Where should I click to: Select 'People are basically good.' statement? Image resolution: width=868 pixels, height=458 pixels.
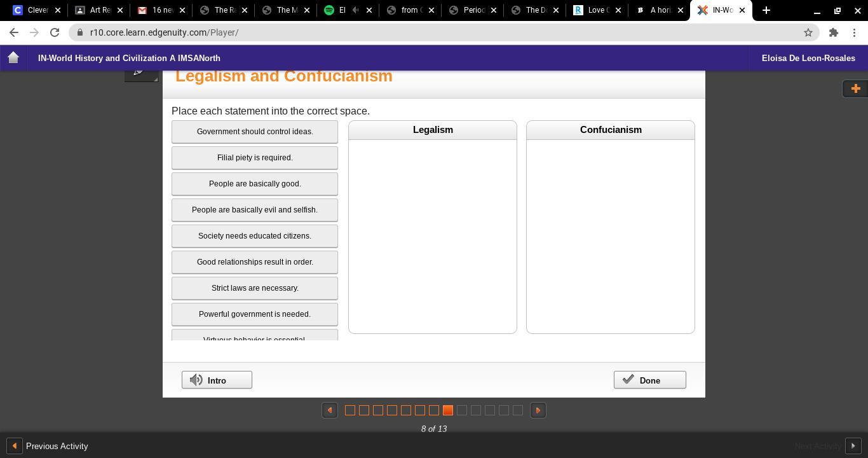point(255,184)
